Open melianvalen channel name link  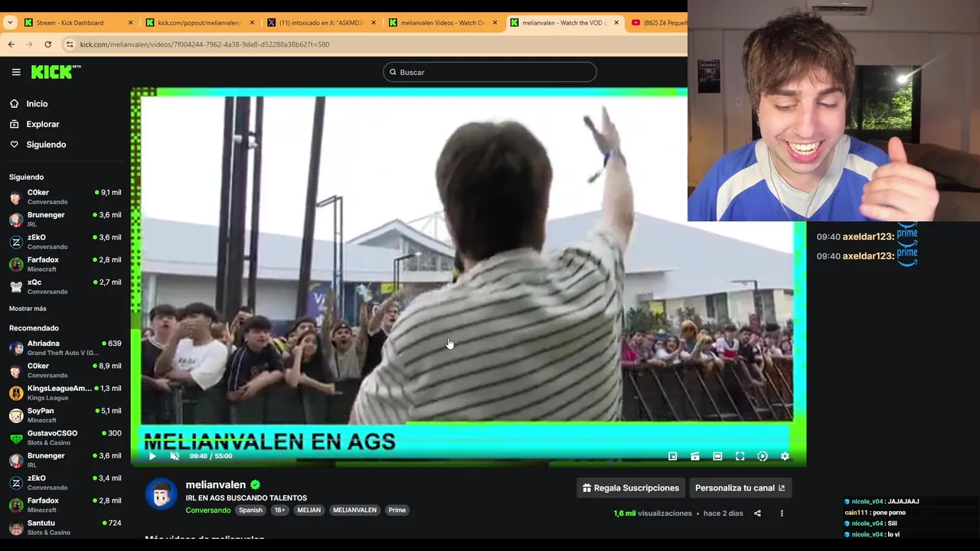tap(215, 484)
